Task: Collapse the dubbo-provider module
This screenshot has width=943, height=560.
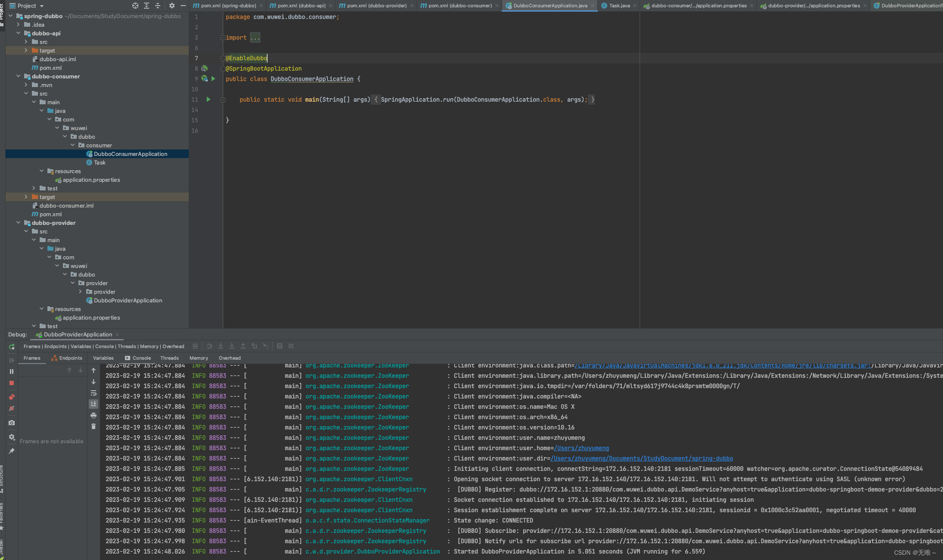Action: pyautogui.click(x=18, y=223)
